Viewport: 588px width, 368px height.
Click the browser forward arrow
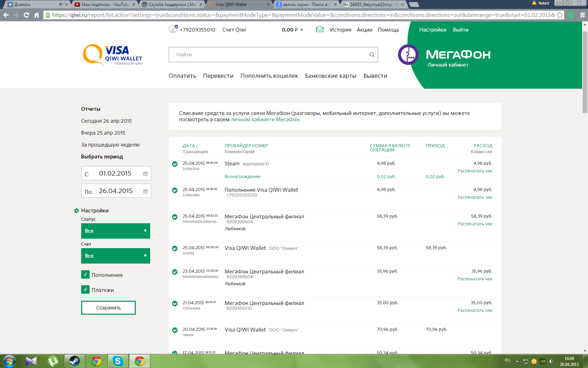tap(16, 15)
